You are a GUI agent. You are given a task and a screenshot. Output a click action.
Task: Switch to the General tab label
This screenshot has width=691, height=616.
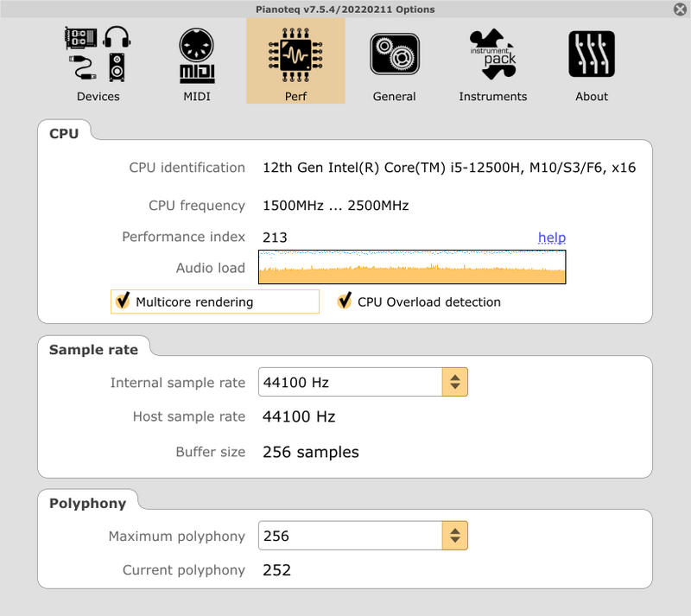click(395, 96)
